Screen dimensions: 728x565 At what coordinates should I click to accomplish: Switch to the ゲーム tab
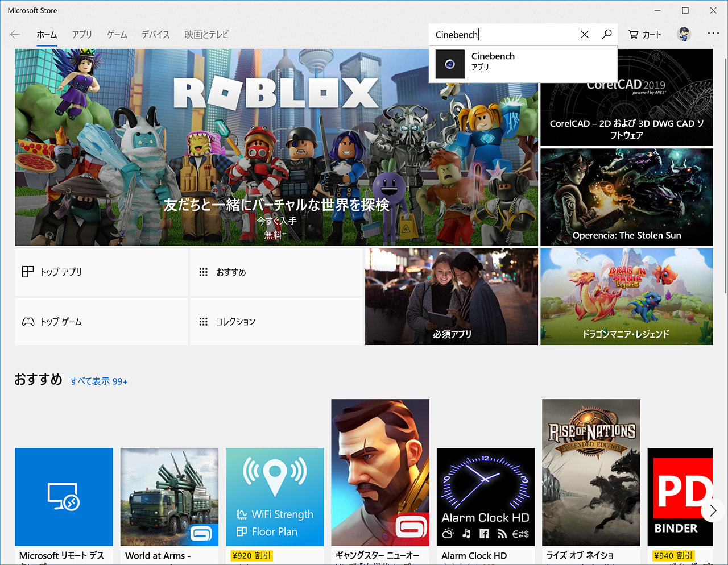tap(117, 35)
